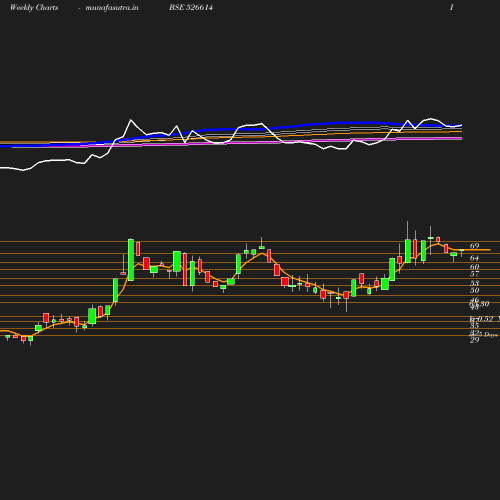Screen dimensions: 500x500
Task: Click the price level label 64
Action: pyautogui.click(x=474, y=258)
